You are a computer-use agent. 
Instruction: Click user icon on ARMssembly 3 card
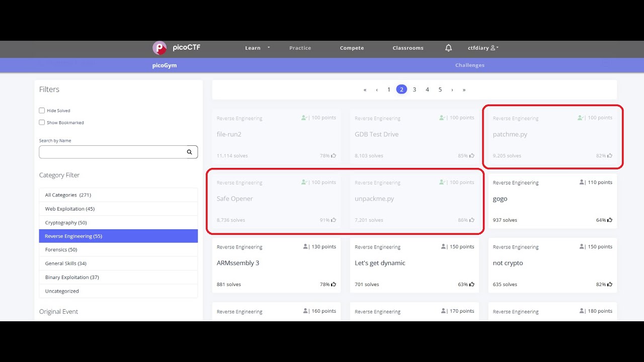[306, 247]
